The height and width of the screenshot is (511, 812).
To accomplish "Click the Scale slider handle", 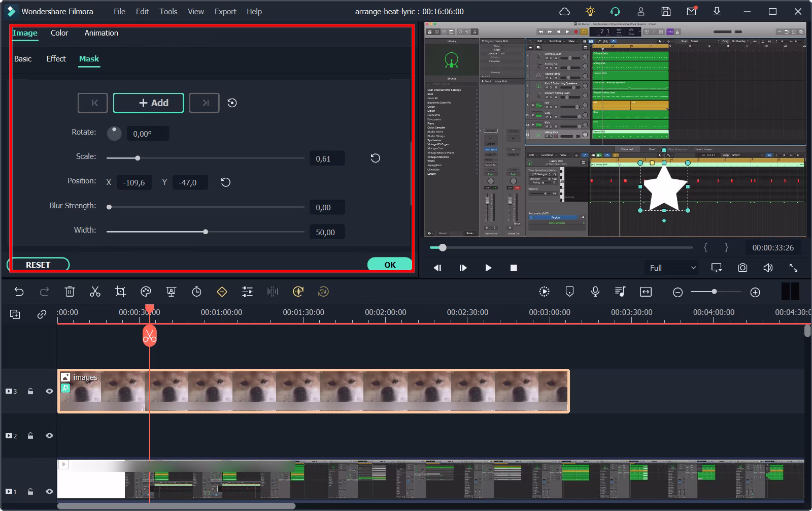I will point(138,158).
